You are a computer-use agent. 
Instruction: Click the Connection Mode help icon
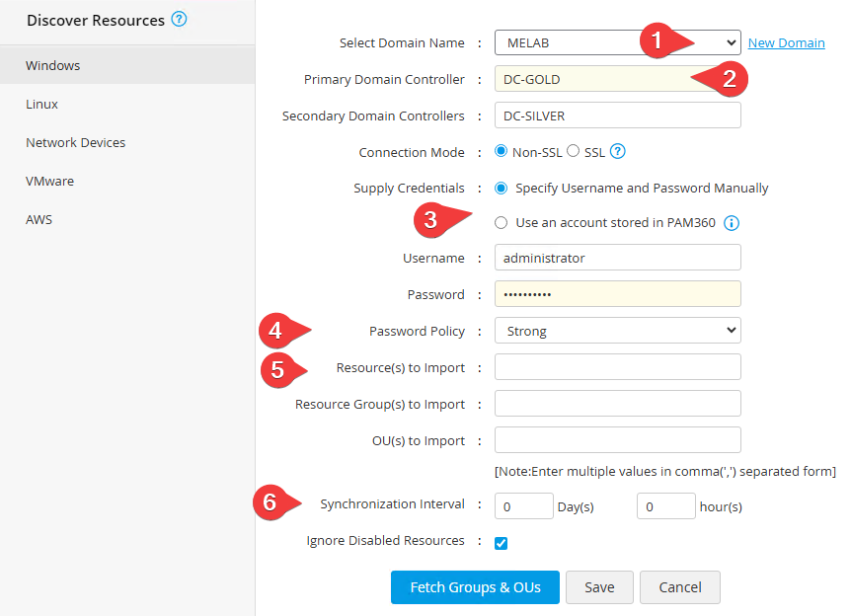[x=619, y=152]
